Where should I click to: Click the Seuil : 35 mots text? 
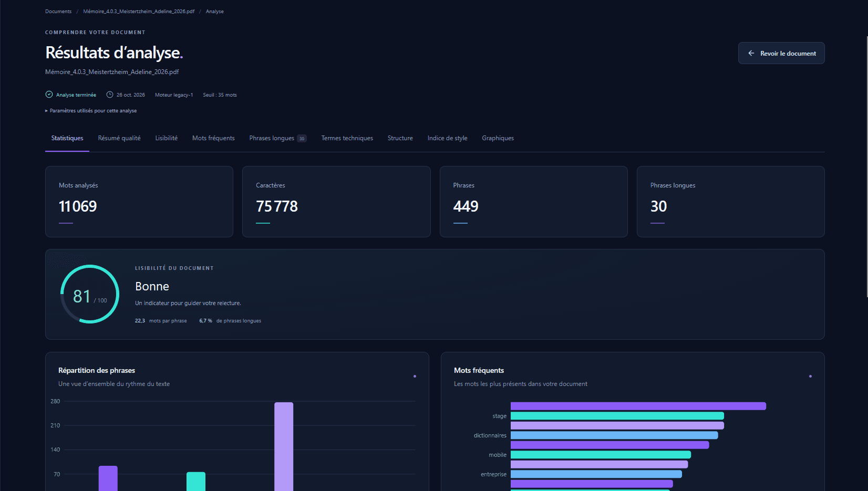coord(220,95)
